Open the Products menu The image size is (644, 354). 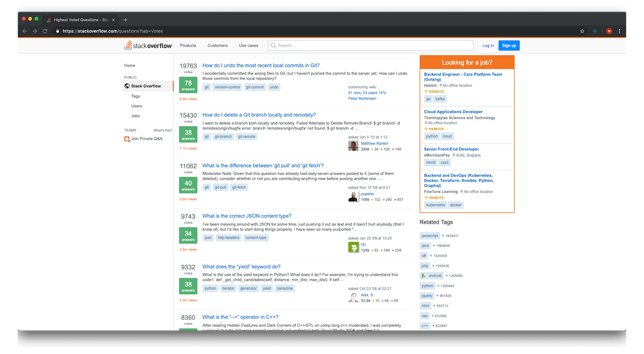point(188,46)
